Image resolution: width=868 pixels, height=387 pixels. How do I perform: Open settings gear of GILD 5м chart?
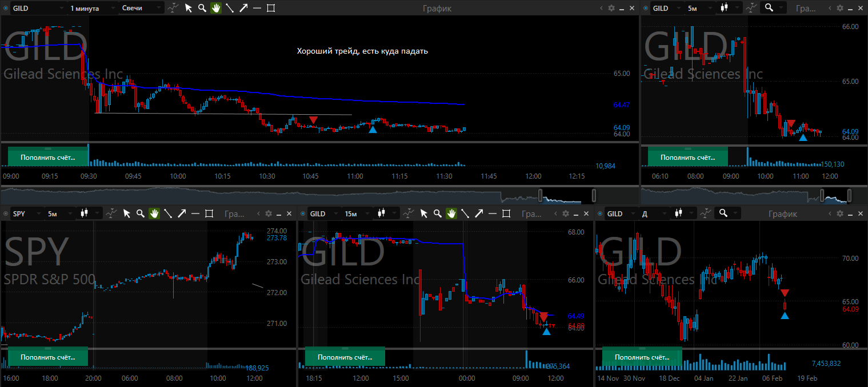(840, 8)
